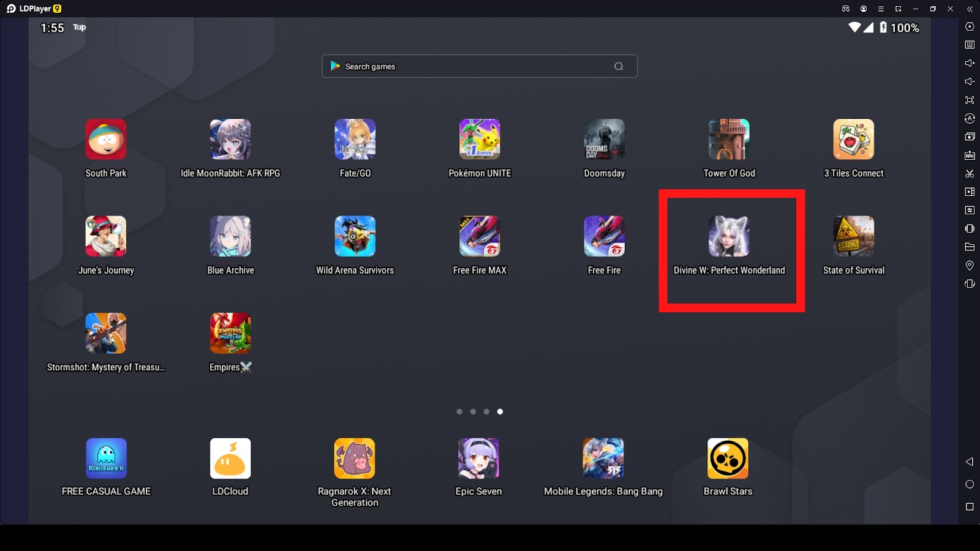Click the Search games field
Screen dimensions: 980x551
(x=480, y=66)
